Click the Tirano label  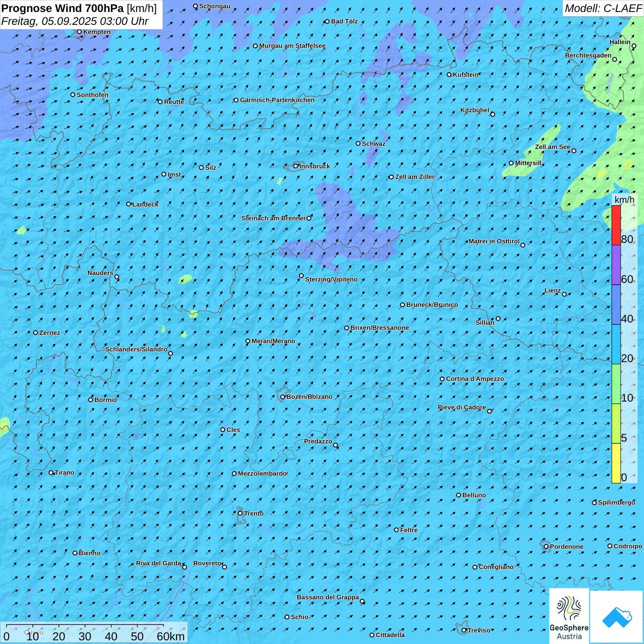[x=64, y=472]
